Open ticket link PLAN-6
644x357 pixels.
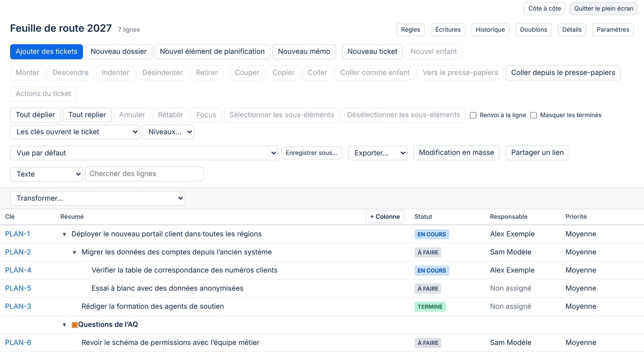coord(18,343)
